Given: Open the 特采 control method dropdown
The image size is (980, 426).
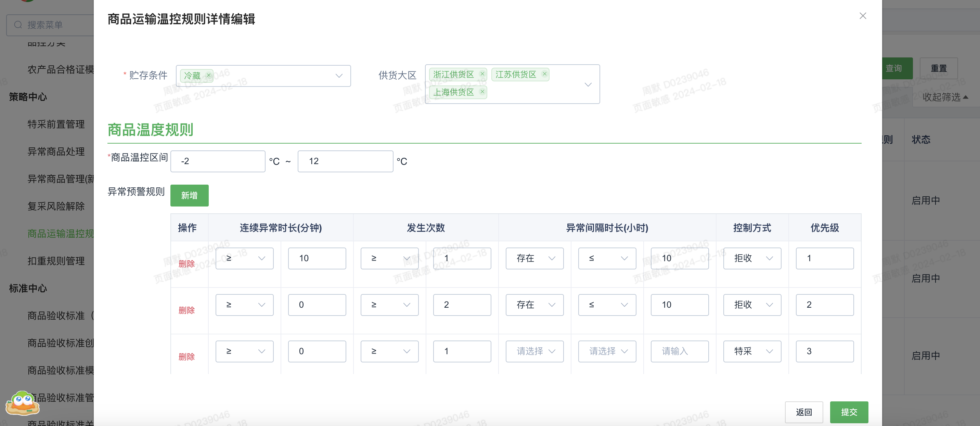Looking at the screenshot, I should (752, 351).
